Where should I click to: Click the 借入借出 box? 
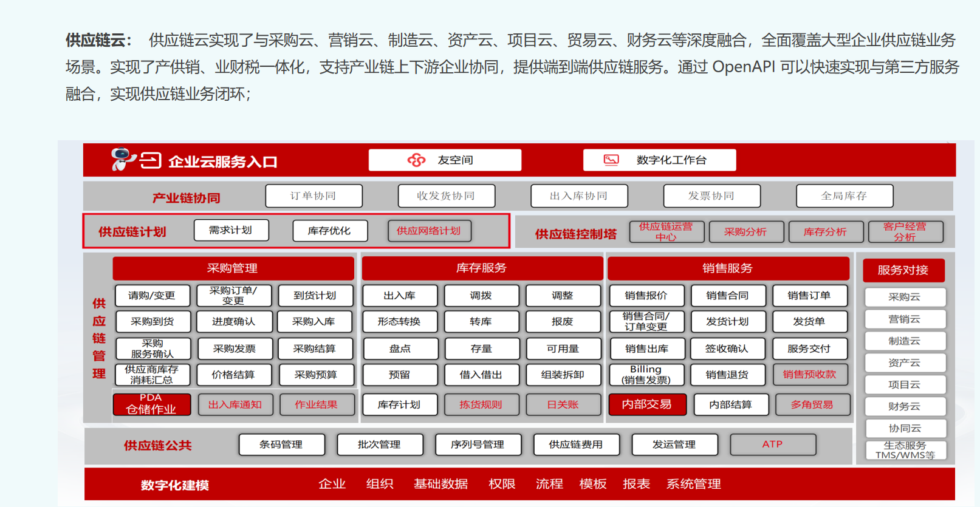[x=482, y=375]
